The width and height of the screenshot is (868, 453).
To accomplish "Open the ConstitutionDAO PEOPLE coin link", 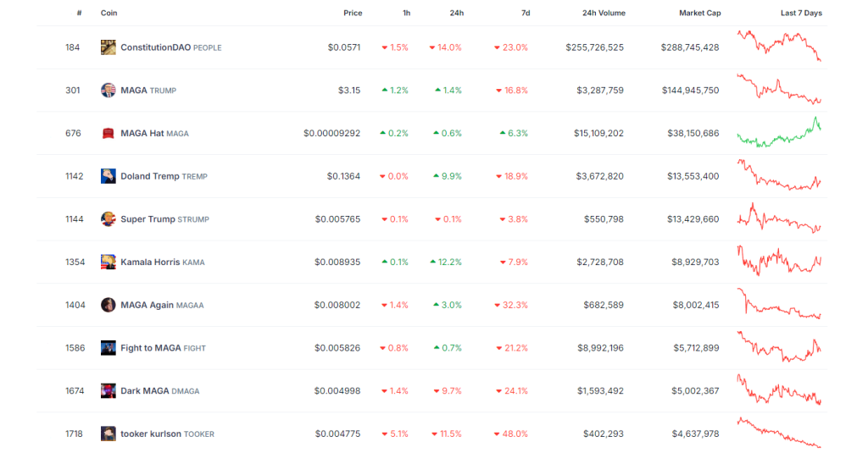I will [x=171, y=47].
